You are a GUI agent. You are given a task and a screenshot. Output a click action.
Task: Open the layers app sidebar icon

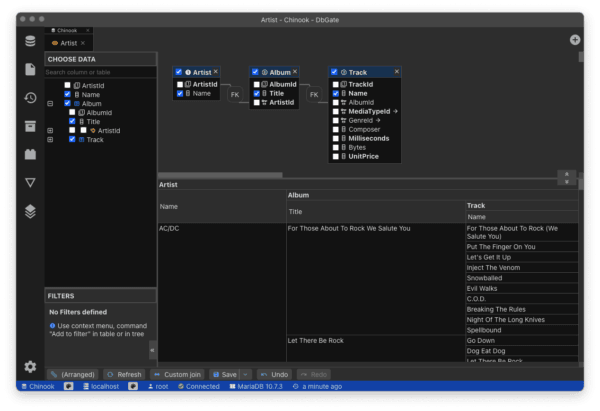pos(30,211)
